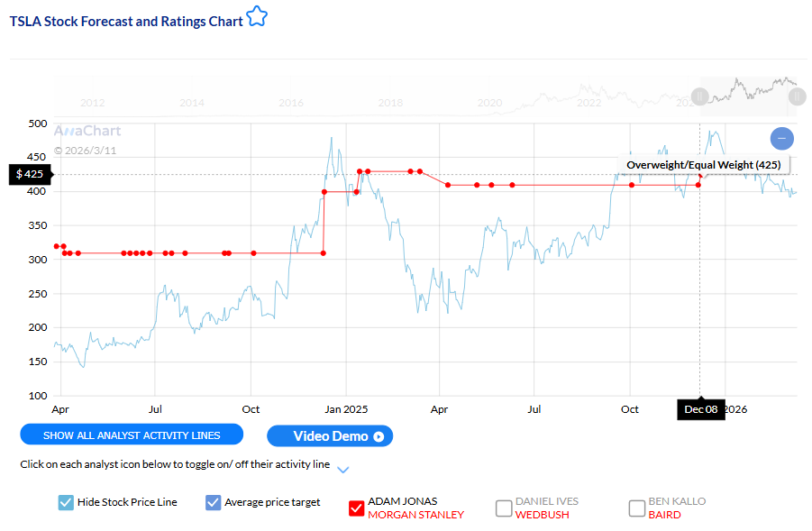The height and width of the screenshot is (531, 812).
Task: Click inside the mini navigator chart range
Action: tap(748, 95)
